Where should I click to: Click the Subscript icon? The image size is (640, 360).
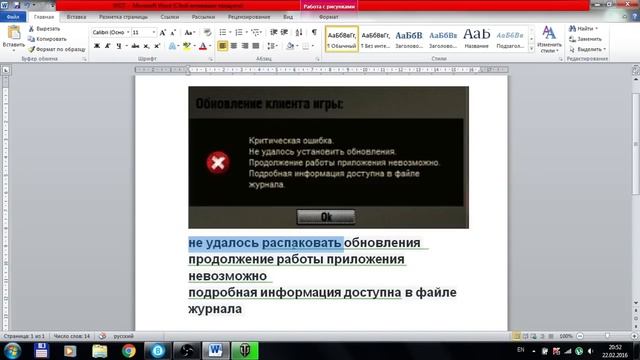click(x=146, y=46)
